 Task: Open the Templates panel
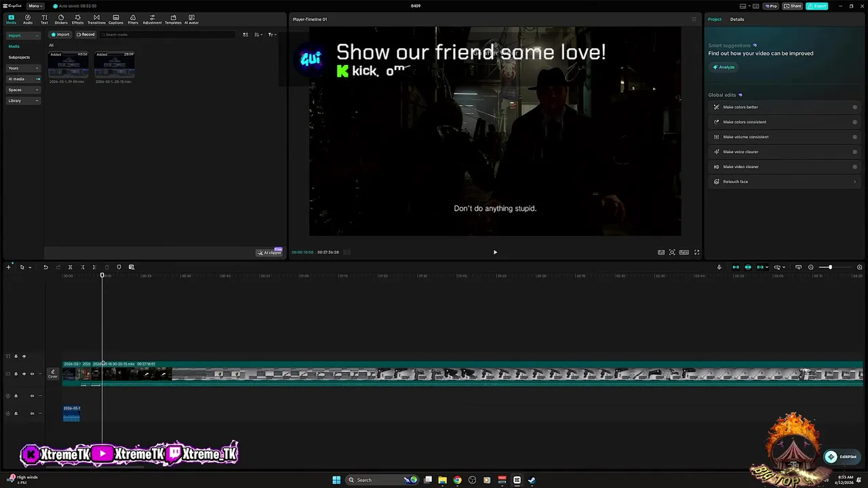tap(173, 19)
